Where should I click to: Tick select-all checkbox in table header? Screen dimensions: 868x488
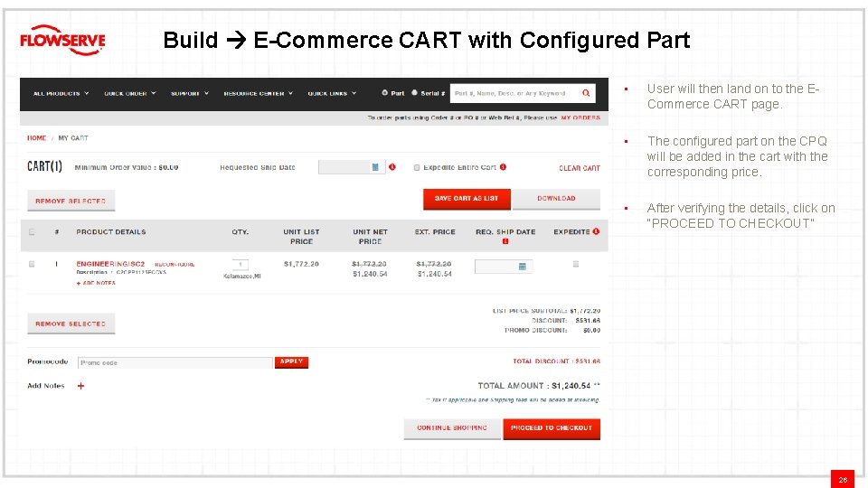click(32, 232)
